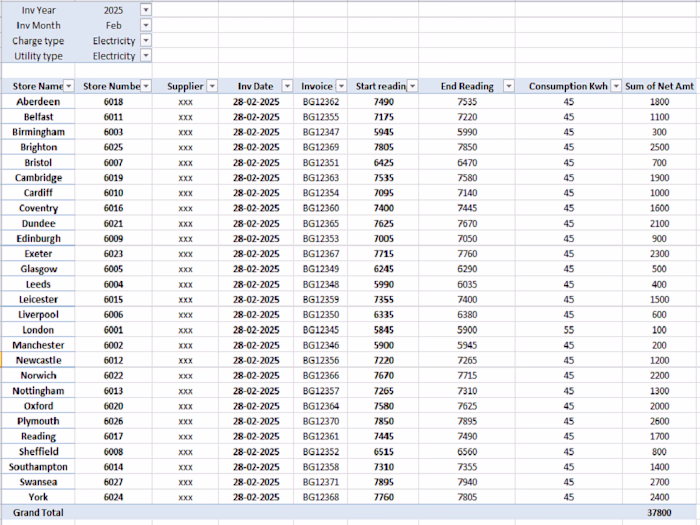Open the Supplier column filter
Screen dimensions: 700x525
coord(212,86)
